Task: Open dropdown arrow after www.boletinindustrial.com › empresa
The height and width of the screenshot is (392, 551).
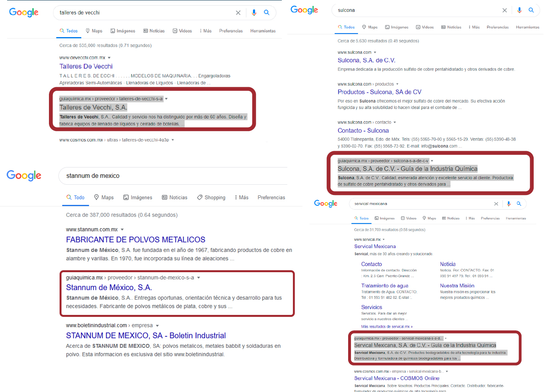Action: click(x=157, y=326)
